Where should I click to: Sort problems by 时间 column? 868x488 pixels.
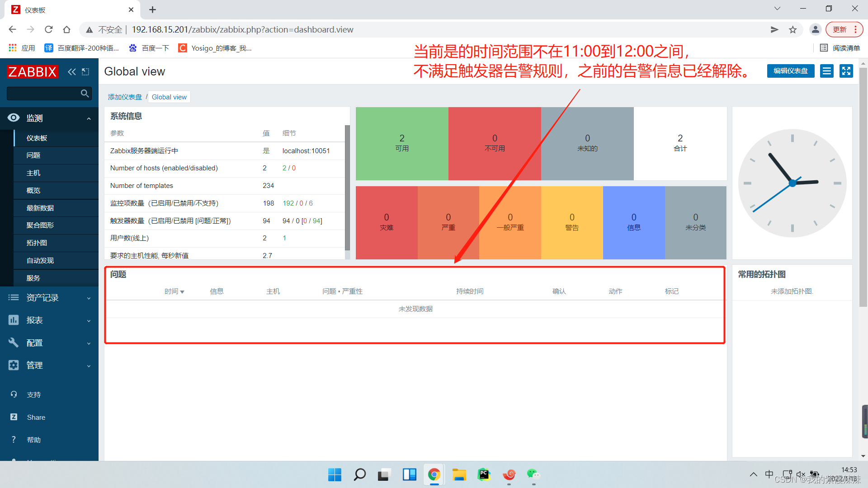click(x=174, y=291)
